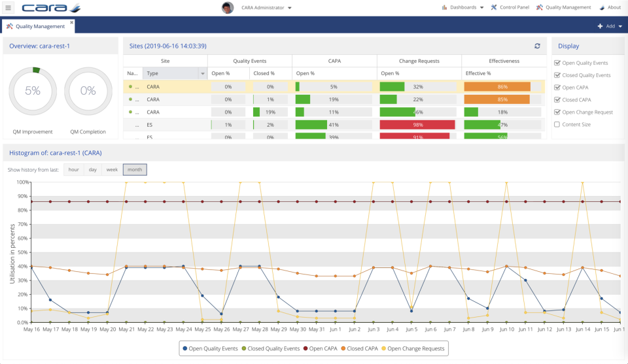Click the CARA logo

tap(51, 8)
